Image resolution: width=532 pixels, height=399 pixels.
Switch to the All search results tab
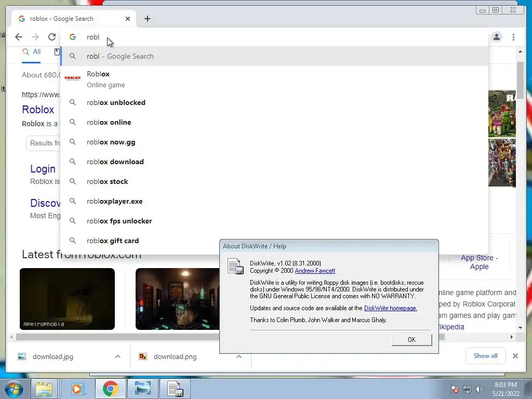point(31,52)
